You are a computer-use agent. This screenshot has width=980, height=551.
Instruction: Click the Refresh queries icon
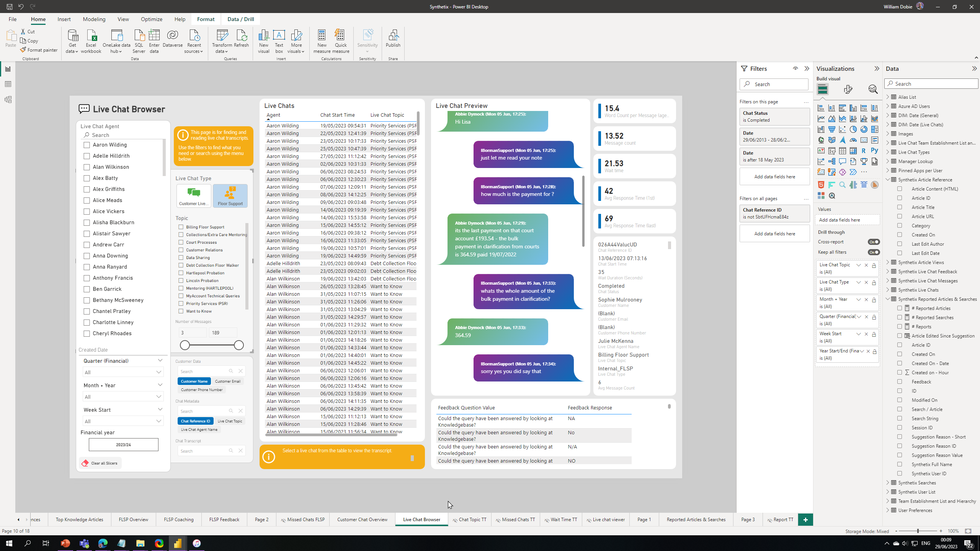tap(241, 38)
